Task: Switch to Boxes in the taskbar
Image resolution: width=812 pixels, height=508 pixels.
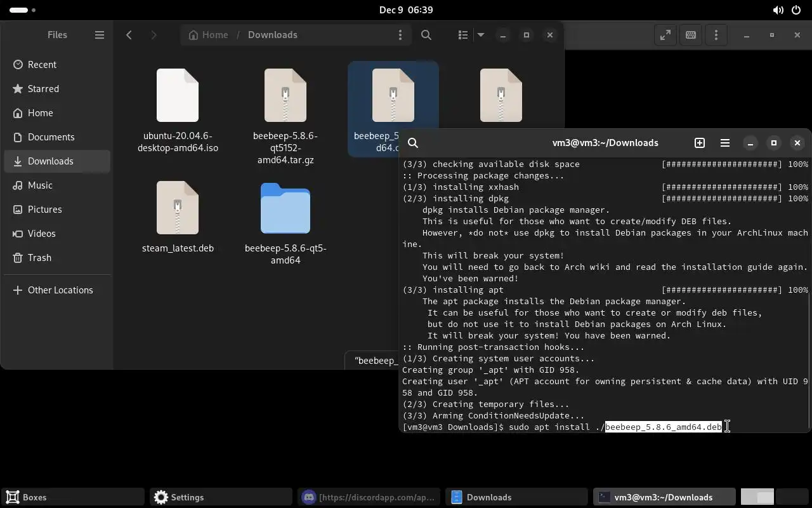Action: [x=74, y=497]
